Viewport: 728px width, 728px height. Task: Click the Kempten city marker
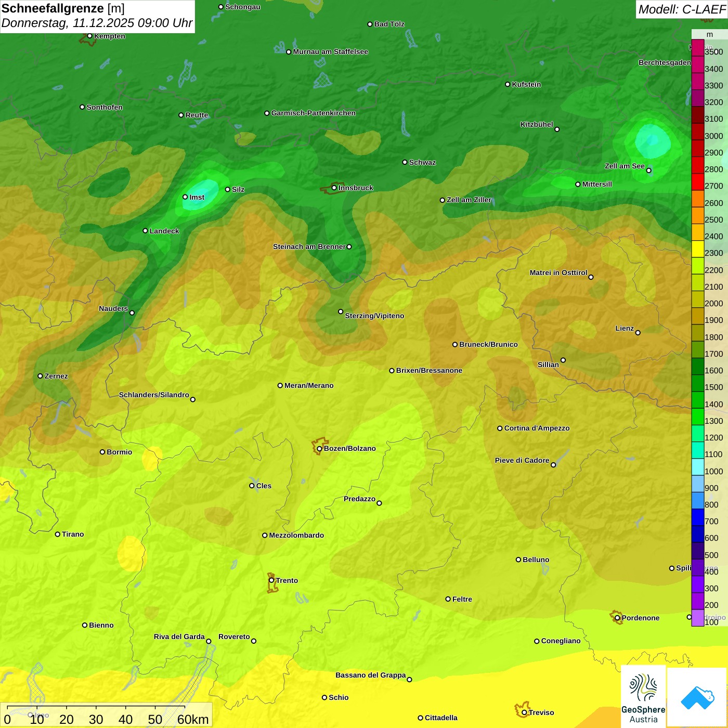pyautogui.click(x=89, y=36)
